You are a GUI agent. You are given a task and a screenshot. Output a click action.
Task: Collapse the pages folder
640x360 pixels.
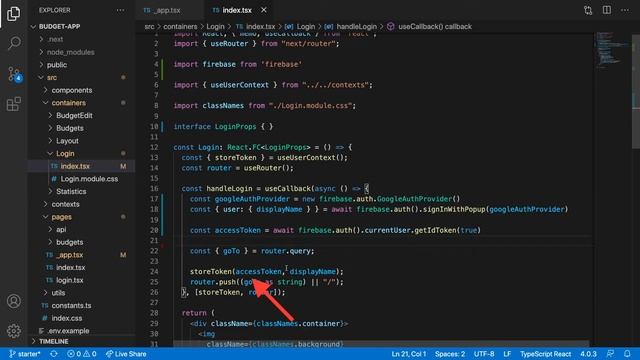click(82, 217)
